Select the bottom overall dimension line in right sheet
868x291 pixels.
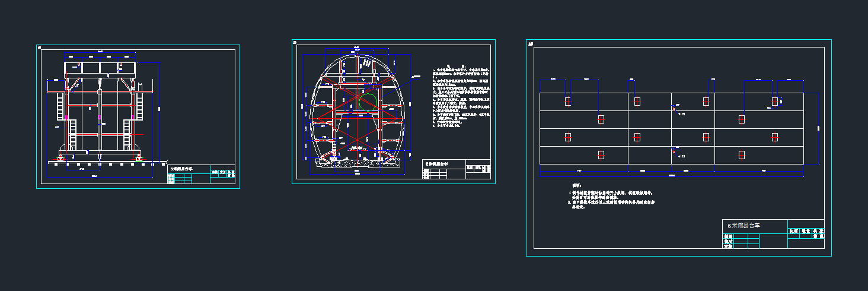671,175
